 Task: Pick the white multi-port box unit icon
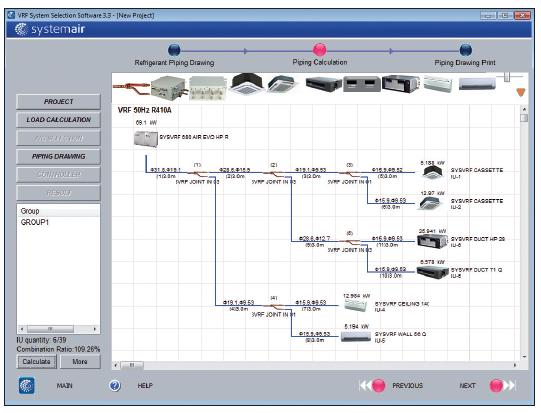207,88
